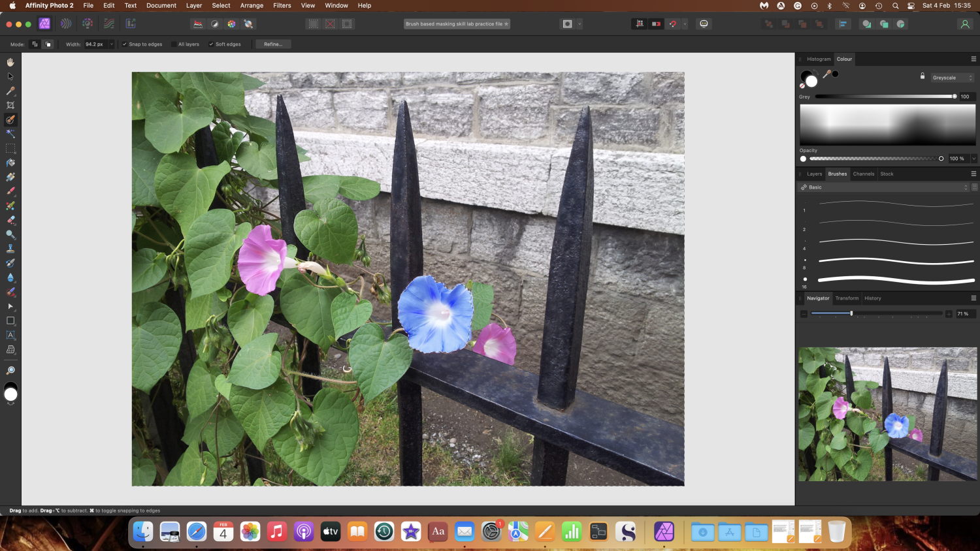
Task: Open the Filters menu
Action: pyautogui.click(x=282, y=5)
